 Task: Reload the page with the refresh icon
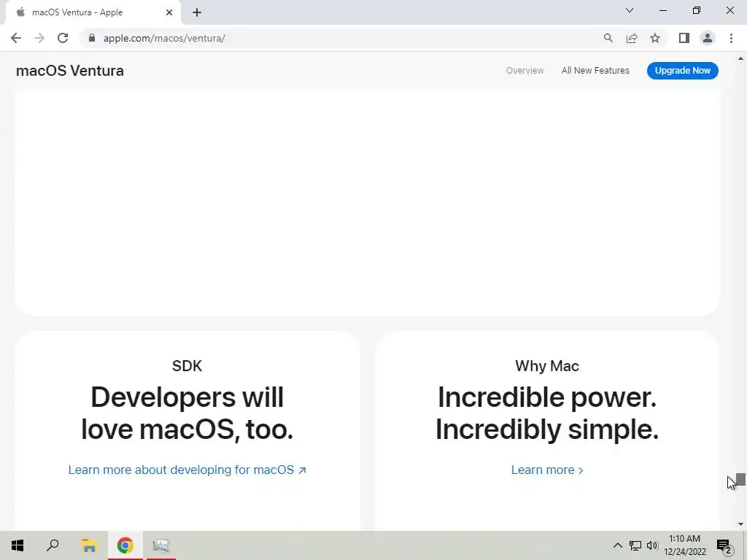(63, 38)
